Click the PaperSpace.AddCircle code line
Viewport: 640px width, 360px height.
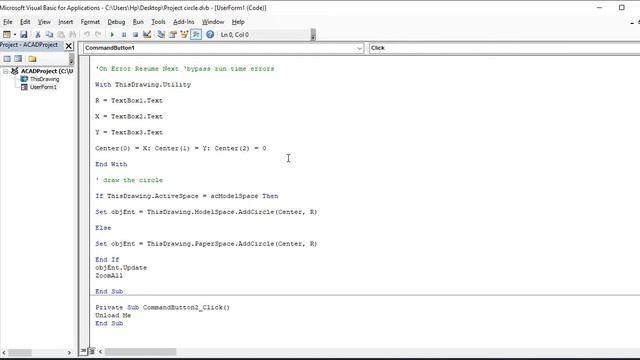coord(206,244)
